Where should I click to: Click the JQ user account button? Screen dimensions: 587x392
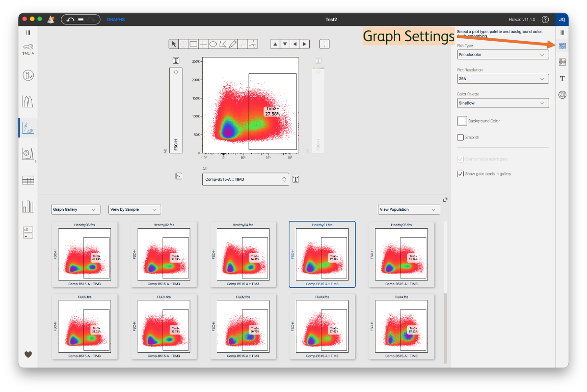tap(562, 20)
